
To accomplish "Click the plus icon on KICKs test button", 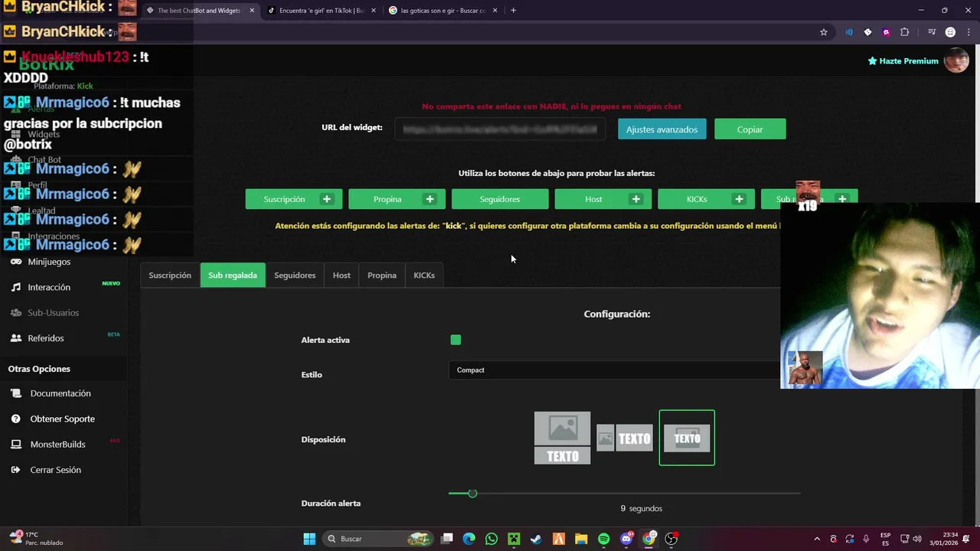I will tap(739, 199).
